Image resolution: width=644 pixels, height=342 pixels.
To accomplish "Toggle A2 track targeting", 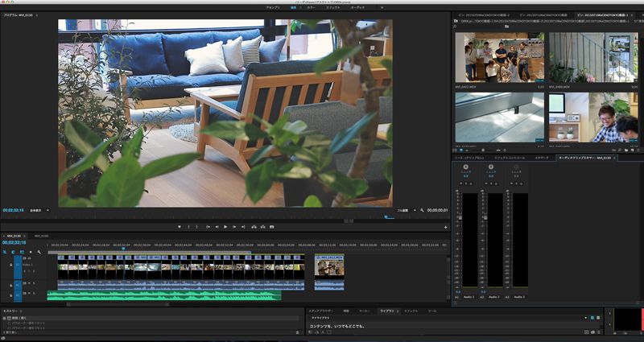I will tap(18, 295).
